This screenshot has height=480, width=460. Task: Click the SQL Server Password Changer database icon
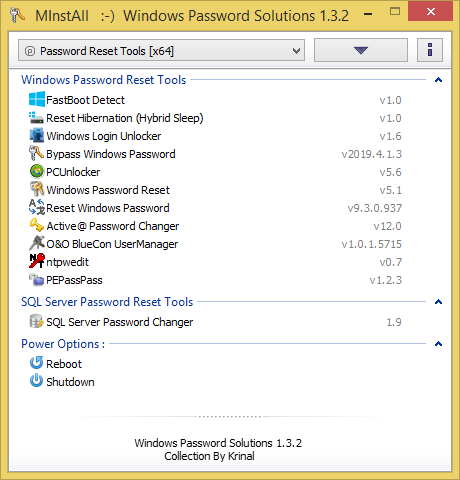[36, 321]
